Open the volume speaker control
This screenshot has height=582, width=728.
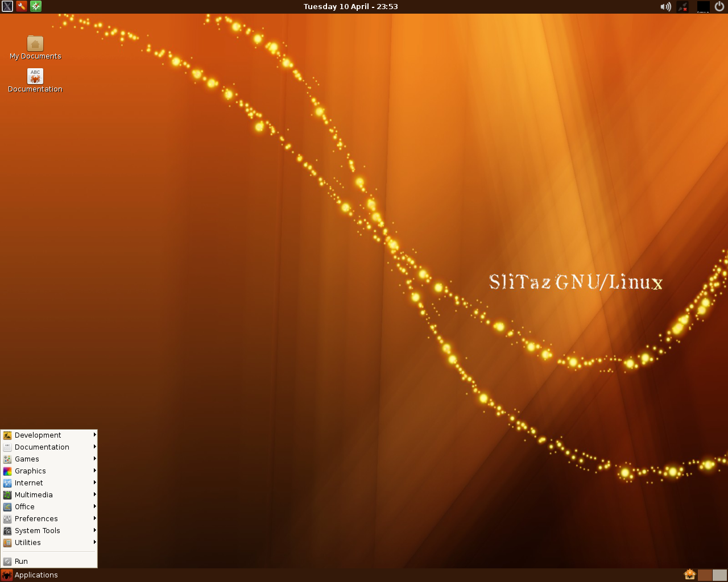pos(665,7)
